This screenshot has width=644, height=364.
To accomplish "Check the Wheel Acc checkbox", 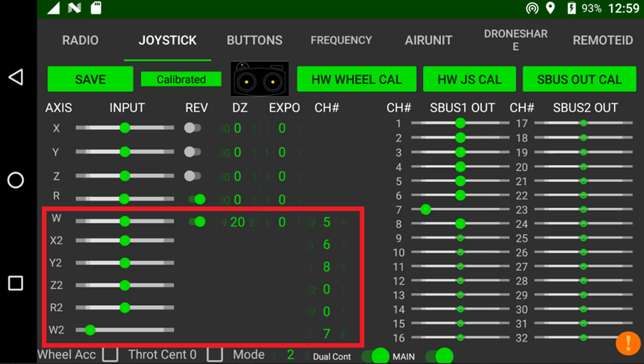I will (110, 354).
